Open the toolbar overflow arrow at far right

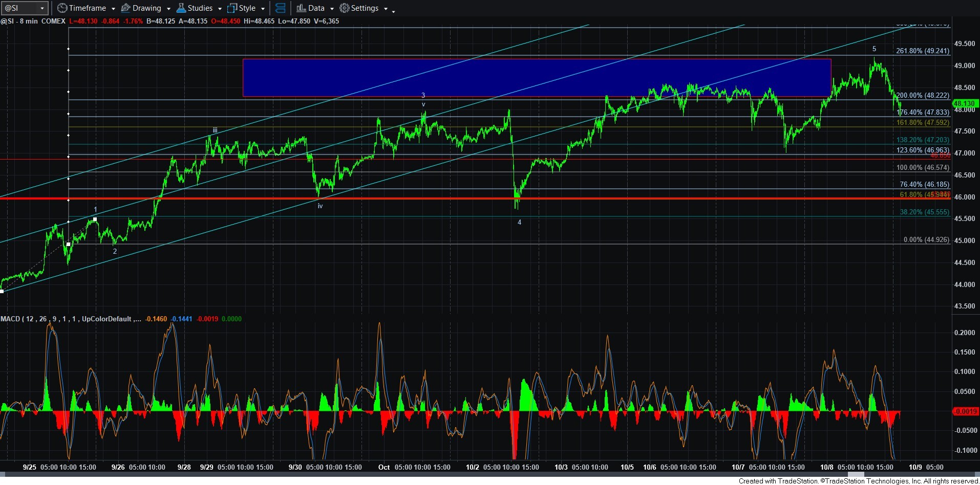(393, 11)
